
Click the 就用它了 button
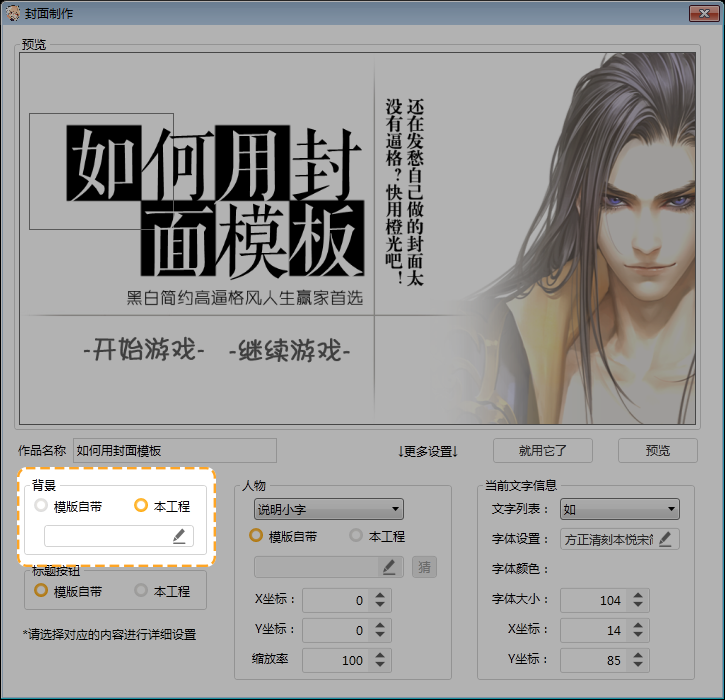[543, 451]
